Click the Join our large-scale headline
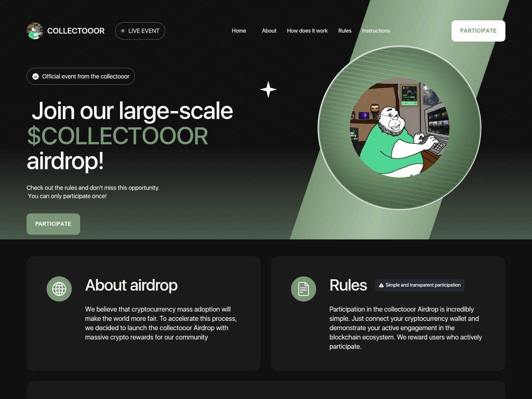 (x=132, y=111)
